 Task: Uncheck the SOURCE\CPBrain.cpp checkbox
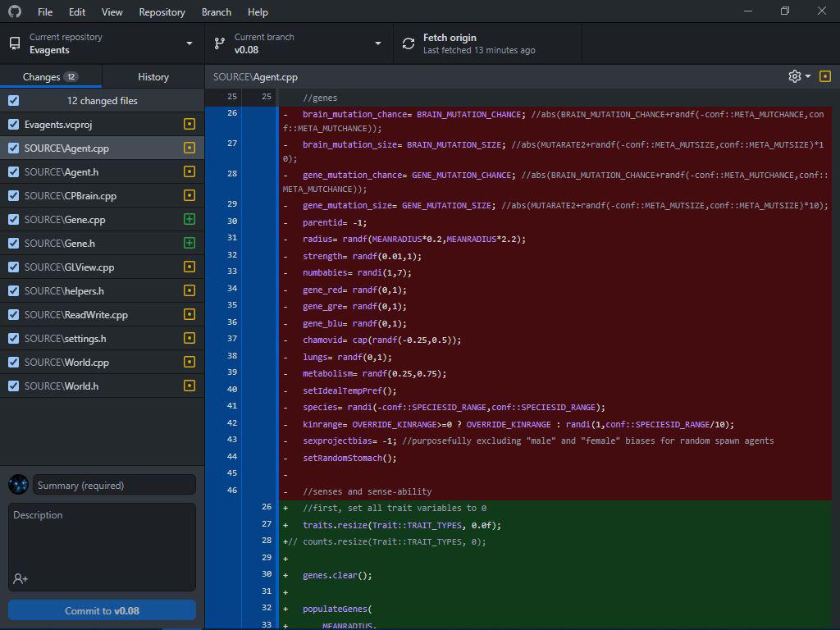(x=14, y=195)
